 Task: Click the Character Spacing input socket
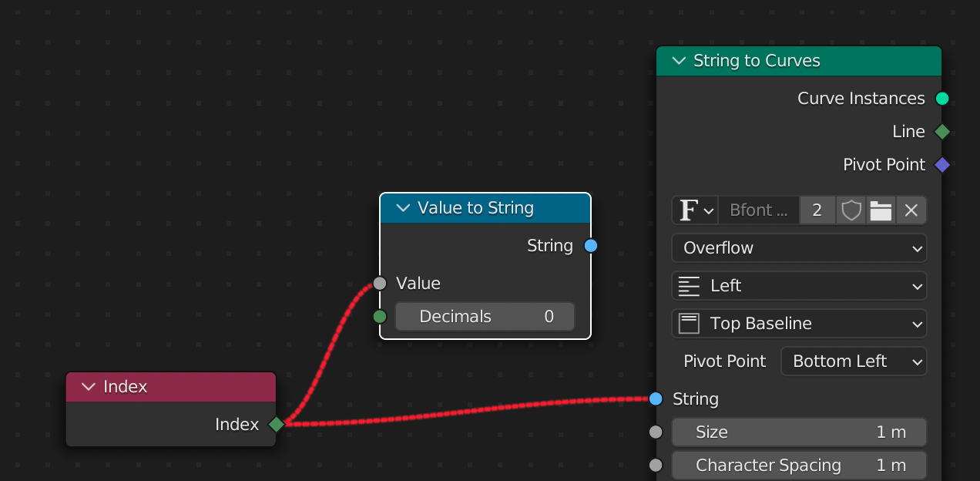[656, 466]
